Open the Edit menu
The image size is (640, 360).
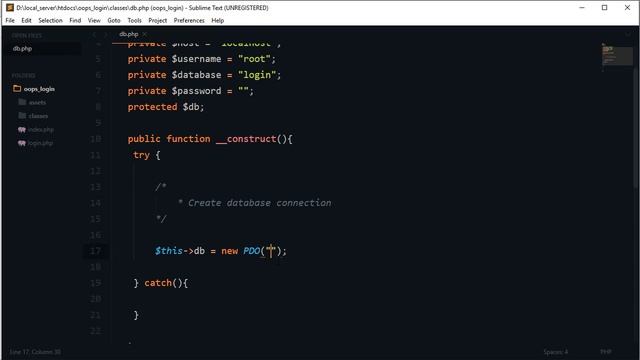[26, 20]
